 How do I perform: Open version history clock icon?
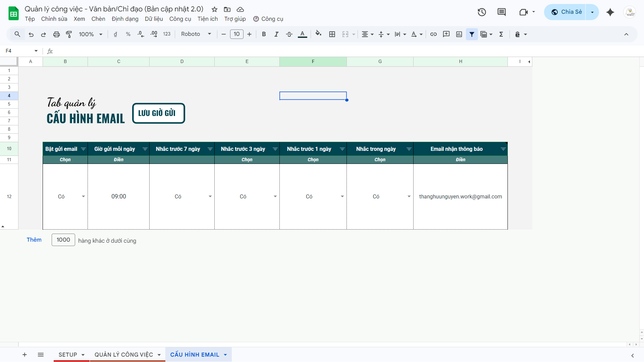click(482, 12)
